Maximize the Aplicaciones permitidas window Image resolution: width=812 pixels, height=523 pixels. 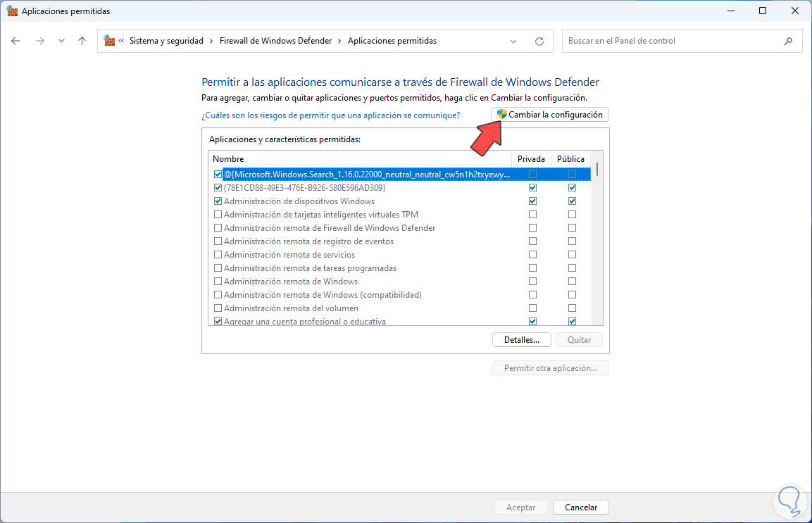(763, 11)
